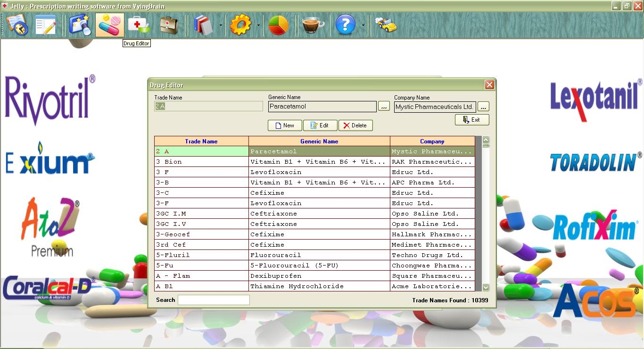644x349 pixels.
Task: Click 'Techno Drugs Ltd.' company cell
Action: 432,255
